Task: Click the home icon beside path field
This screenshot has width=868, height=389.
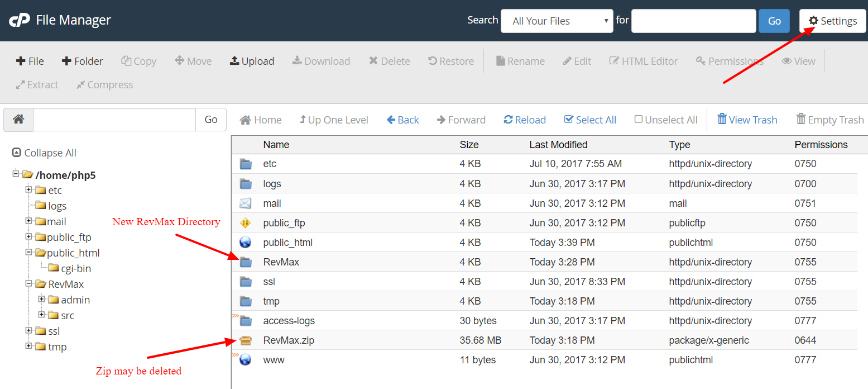Action: (18, 120)
